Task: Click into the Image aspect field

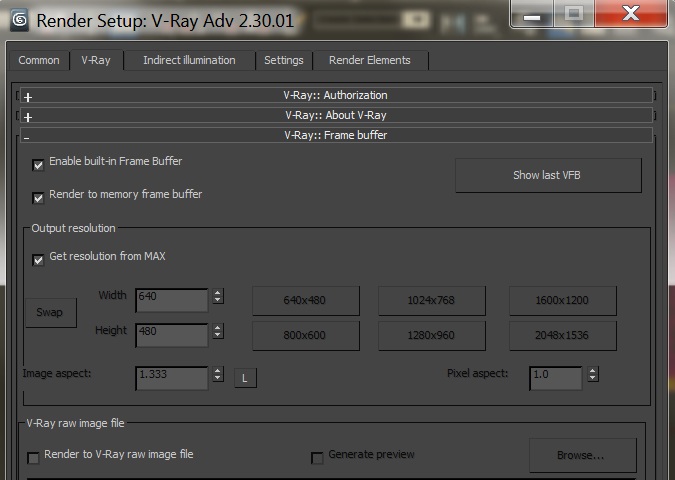Action: click(x=172, y=378)
